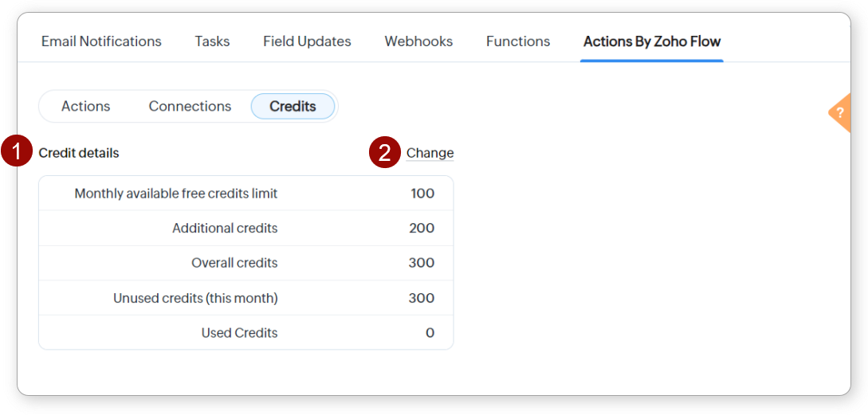The image size is (868, 415).
Task: Open the Functions tab
Action: coord(518,41)
